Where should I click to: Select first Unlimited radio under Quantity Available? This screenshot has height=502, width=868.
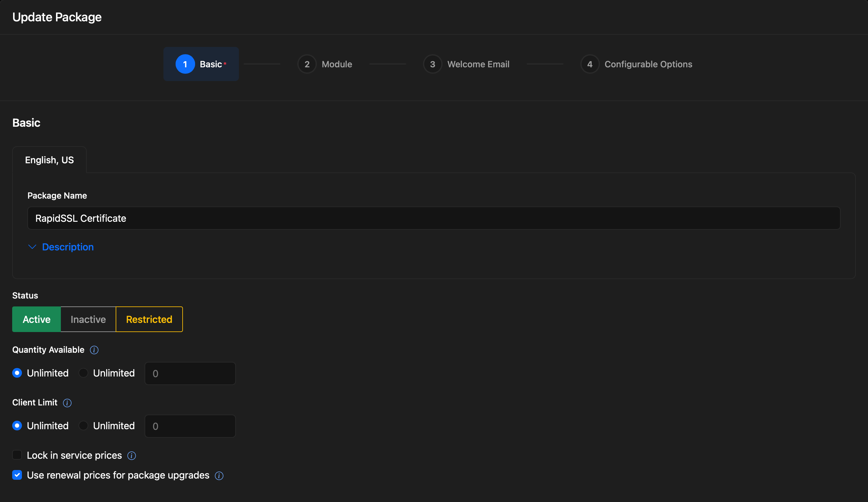coord(17,373)
